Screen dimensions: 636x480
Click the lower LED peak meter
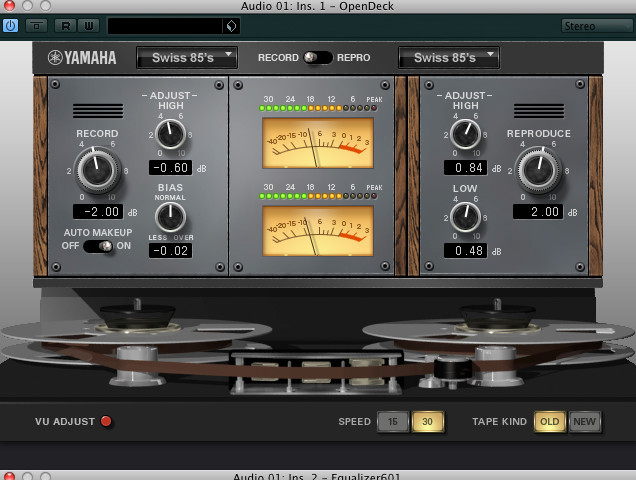[x=318, y=196]
